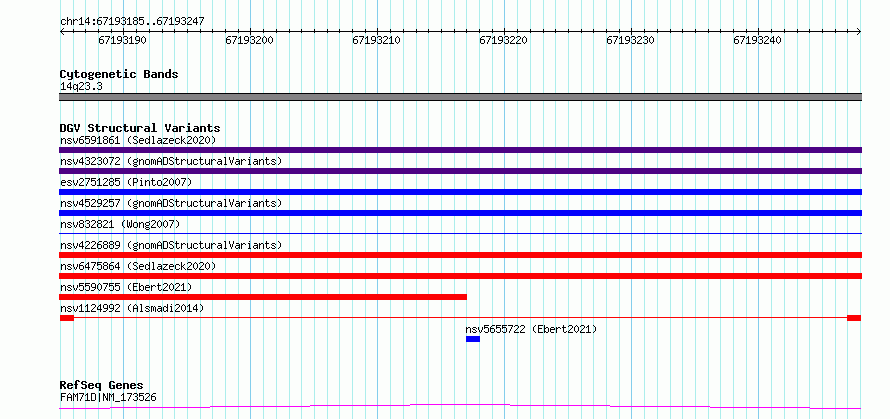Select the red bar for nsv4226889
This screenshot has width=890, height=419.
tap(460, 255)
